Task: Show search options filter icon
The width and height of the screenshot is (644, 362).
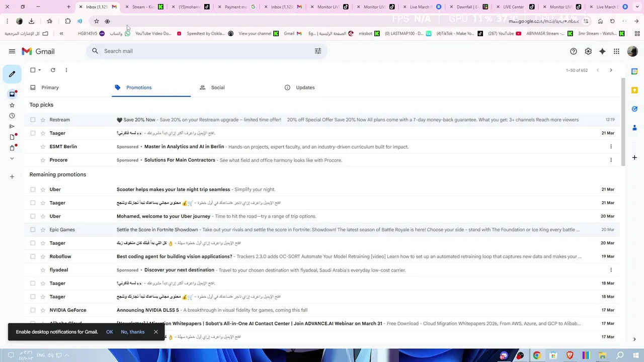Action: [318, 51]
